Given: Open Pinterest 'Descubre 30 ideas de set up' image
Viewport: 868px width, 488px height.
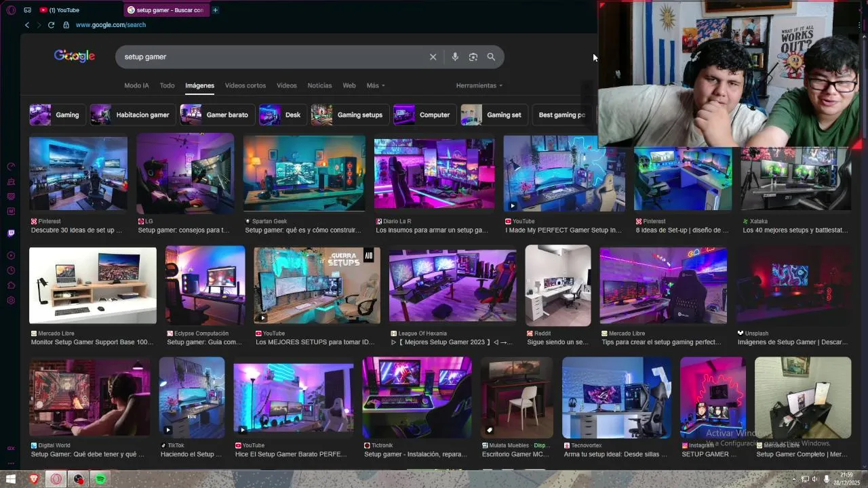Looking at the screenshot, I should pyautogui.click(x=78, y=174).
